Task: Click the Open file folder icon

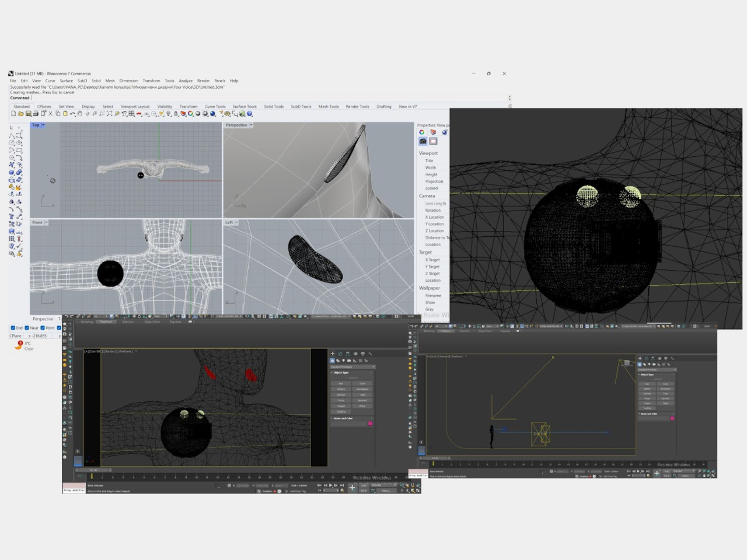Action: pos(20,114)
